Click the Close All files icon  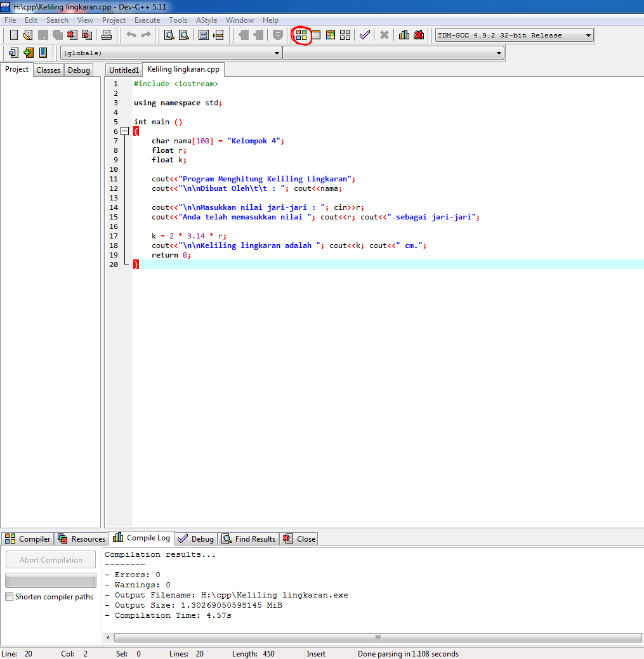87,36
